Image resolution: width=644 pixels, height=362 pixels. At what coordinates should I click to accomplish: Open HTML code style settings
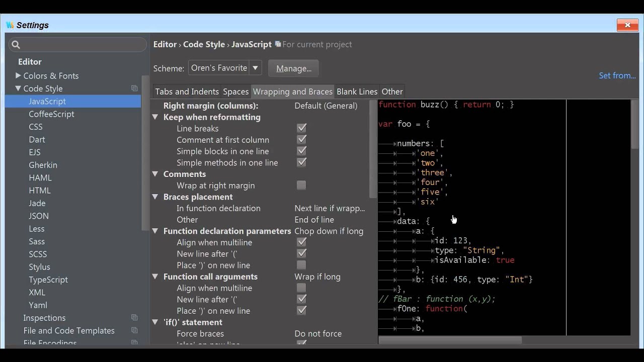click(x=40, y=190)
